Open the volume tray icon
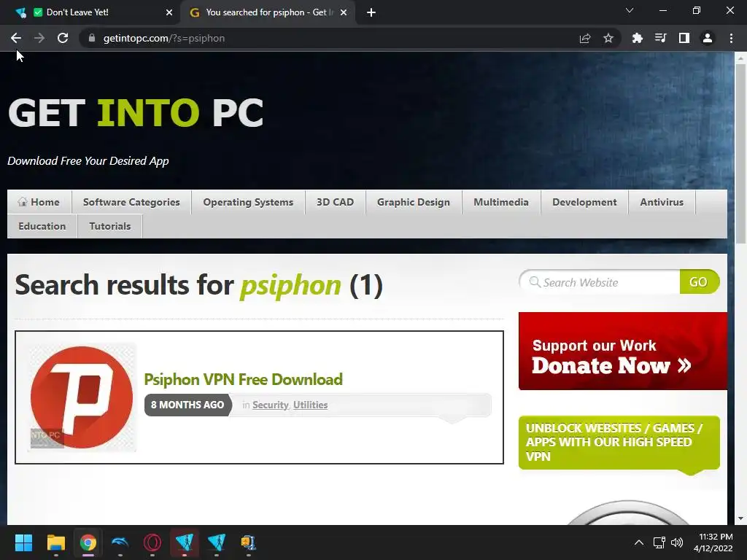The width and height of the screenshot is (747, 560). pyautogui.click(x=676, y=542)
